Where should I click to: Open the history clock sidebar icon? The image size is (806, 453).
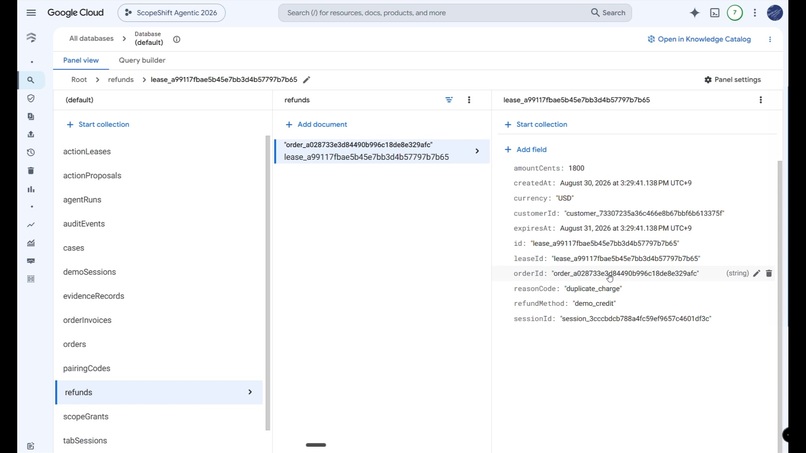[x=31, y=152]
